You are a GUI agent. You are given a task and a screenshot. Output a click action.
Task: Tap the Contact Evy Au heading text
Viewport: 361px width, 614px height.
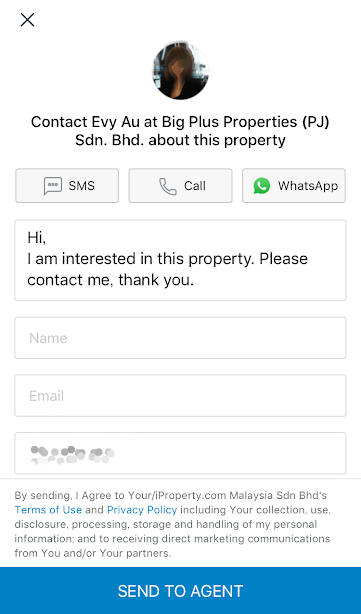point(180,131)
